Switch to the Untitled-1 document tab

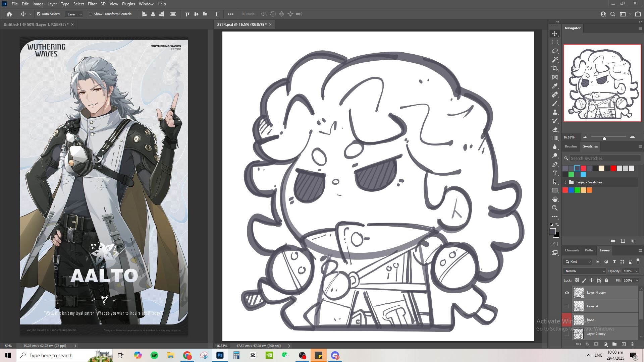36,24
